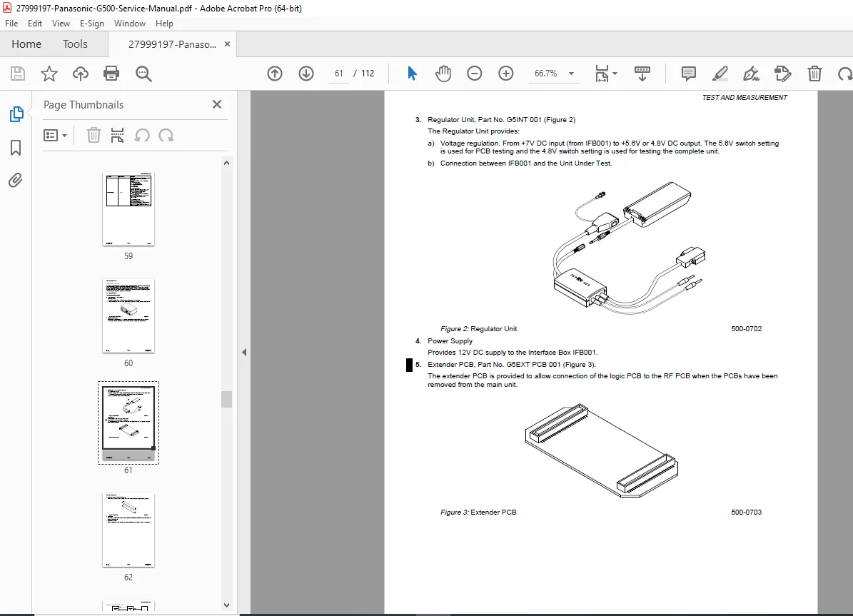Open fit page options icon
This screenshot has width=853, height=616.
coord(602,74)
